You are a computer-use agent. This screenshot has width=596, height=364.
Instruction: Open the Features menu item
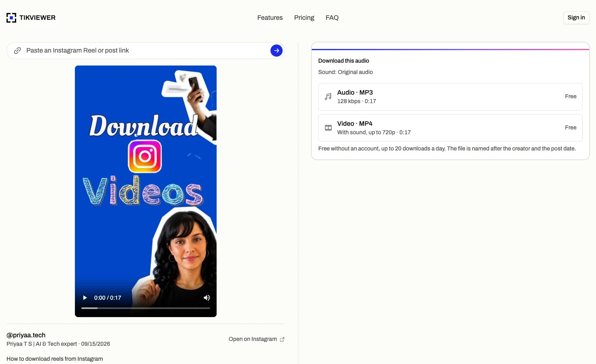tap(270, 18)
